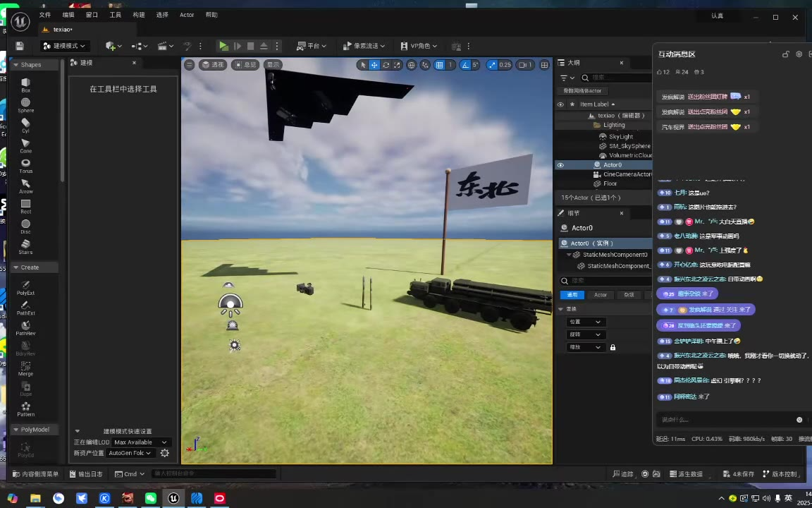Open the 建模模式 mode dropdown
Image resolution: width=812 pixels, height=508 pixels.
(63, 46)
